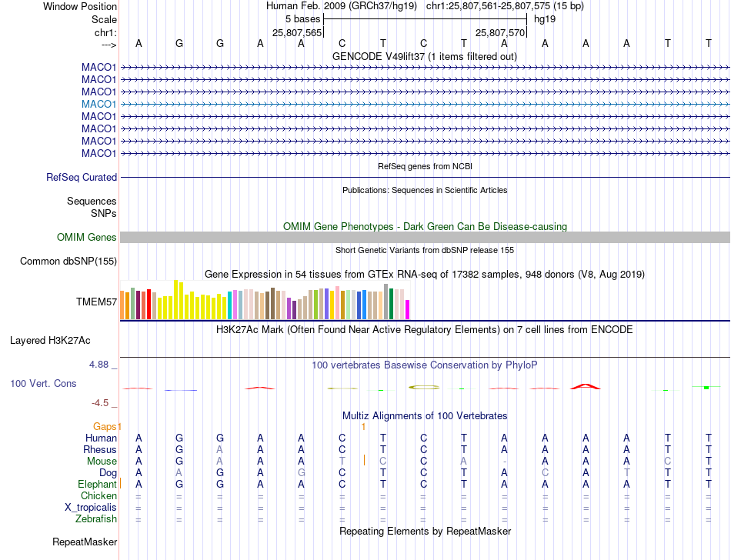
Task: Click the GENCODE V49lift37 track title
Action: coord(425,56)
